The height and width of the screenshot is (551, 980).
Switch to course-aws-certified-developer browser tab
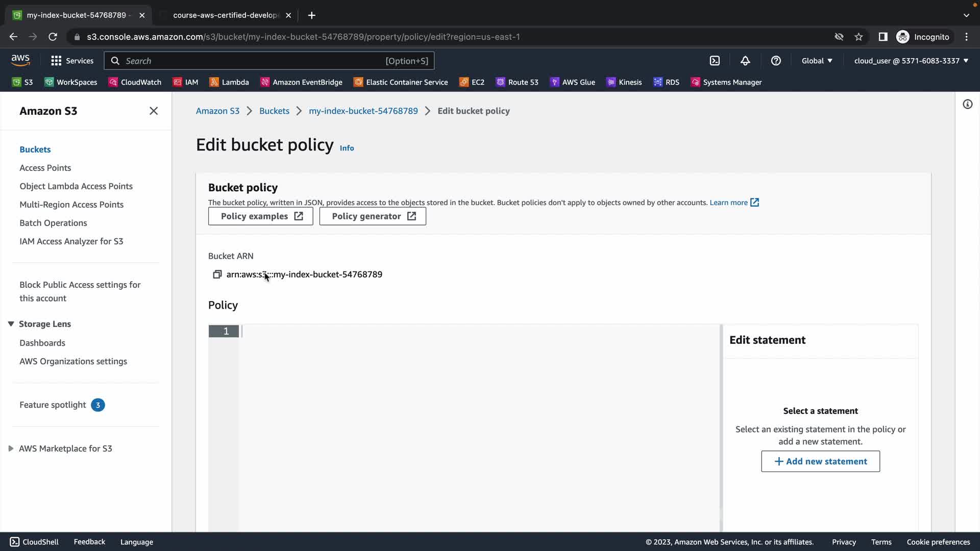tap(226, 15)
